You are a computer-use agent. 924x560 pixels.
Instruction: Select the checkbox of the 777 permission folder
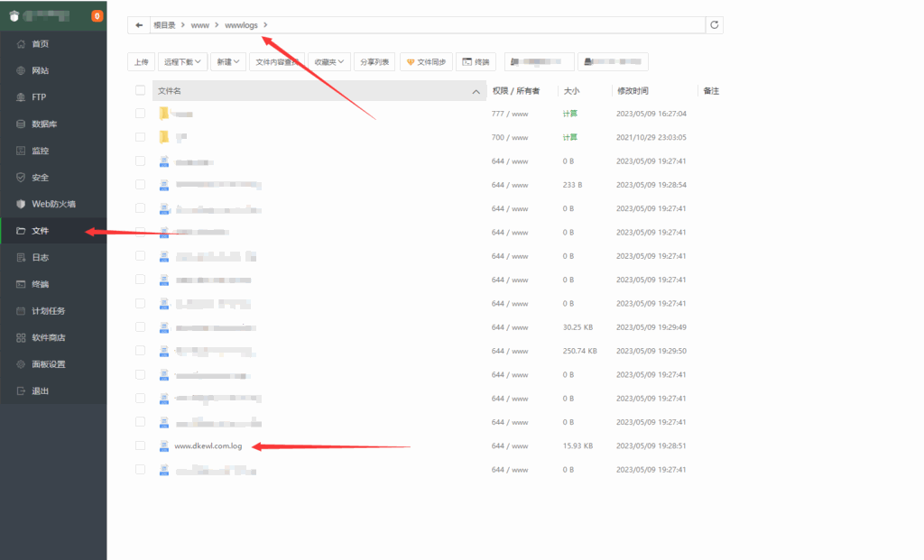coord(140,114)
